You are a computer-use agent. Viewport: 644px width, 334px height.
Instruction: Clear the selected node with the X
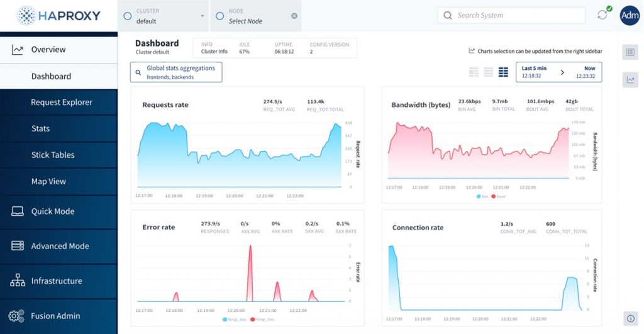pyautogui.click(x=294, y=16)
